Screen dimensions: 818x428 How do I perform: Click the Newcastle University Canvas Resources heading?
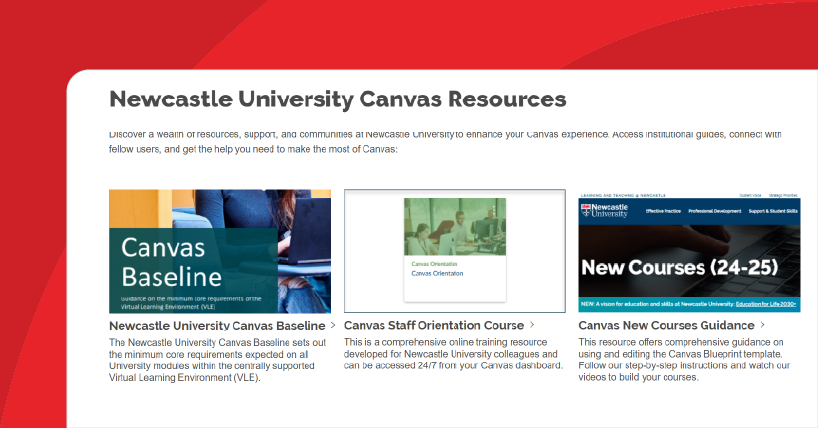[338, 99]
